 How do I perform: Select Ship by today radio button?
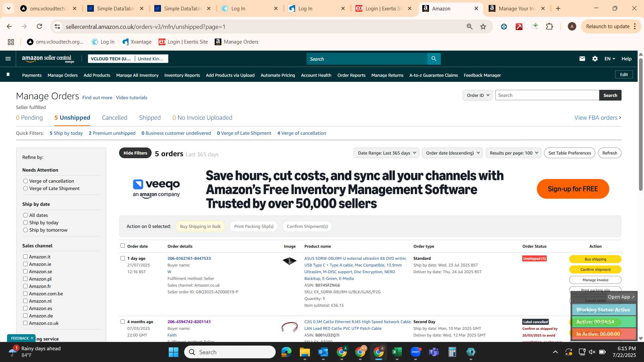pyautogui.click(x=25, y=223)
